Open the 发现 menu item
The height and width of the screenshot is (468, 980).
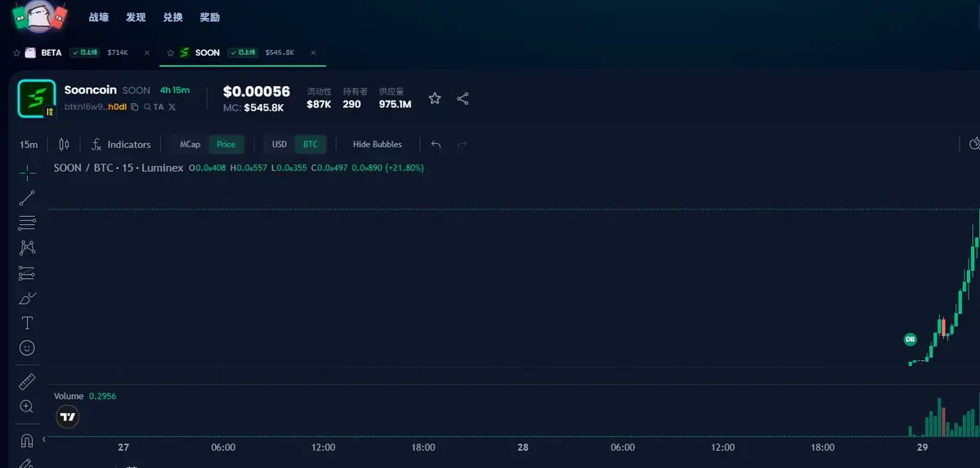136,17
